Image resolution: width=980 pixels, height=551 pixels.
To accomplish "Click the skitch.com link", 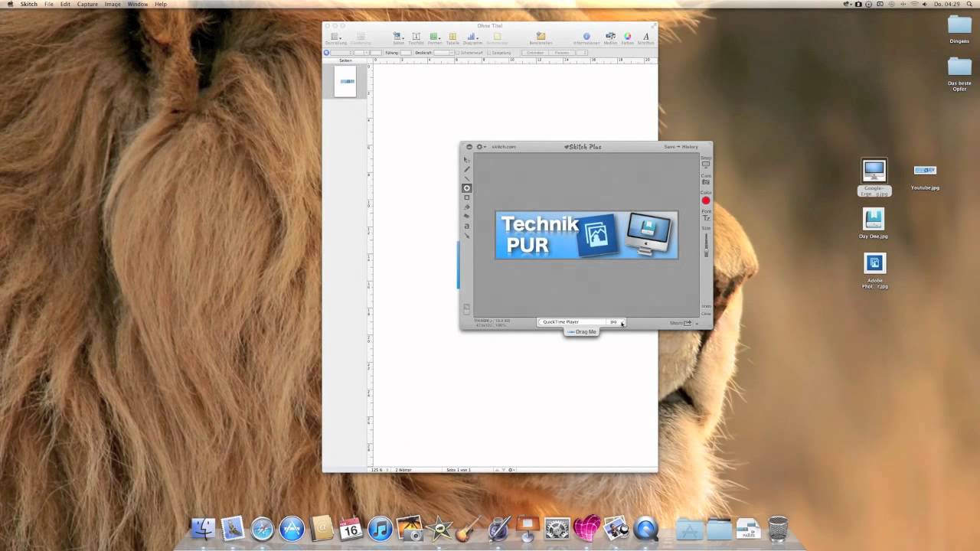I will [503, 147].
